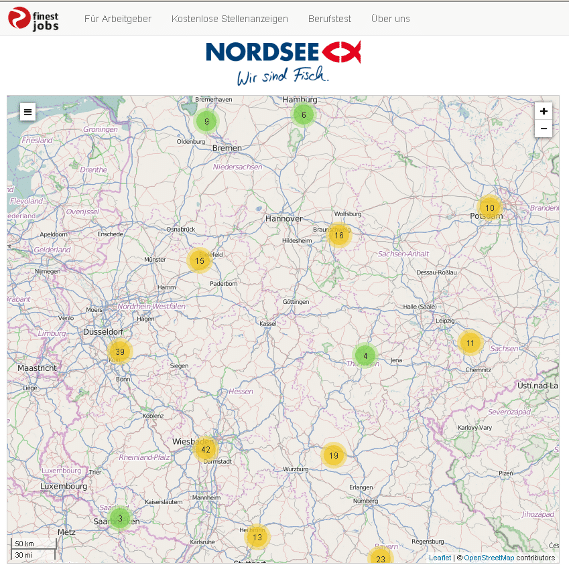Open the yellow cluster 18 near Braunschweig
569x565 pixels.
(339, 235)
